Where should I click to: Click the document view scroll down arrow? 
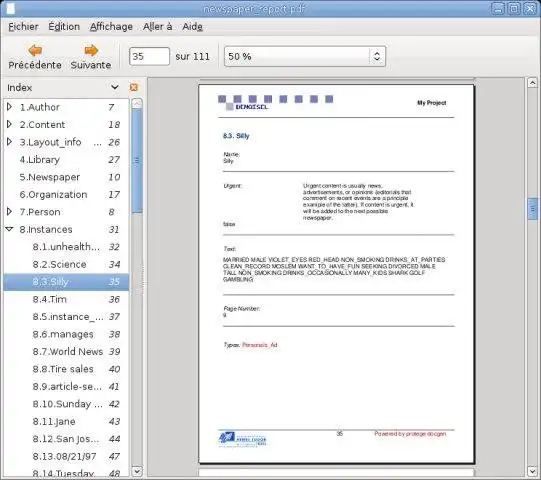click(532, 471)
